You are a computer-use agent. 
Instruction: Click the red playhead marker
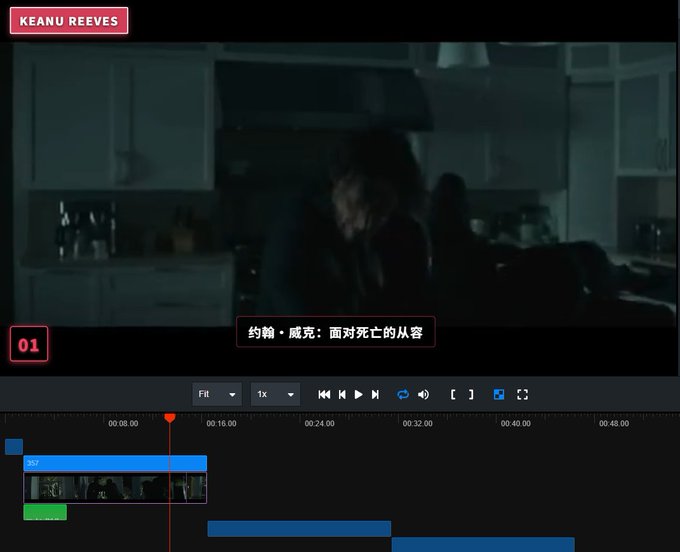click(170, 418)
